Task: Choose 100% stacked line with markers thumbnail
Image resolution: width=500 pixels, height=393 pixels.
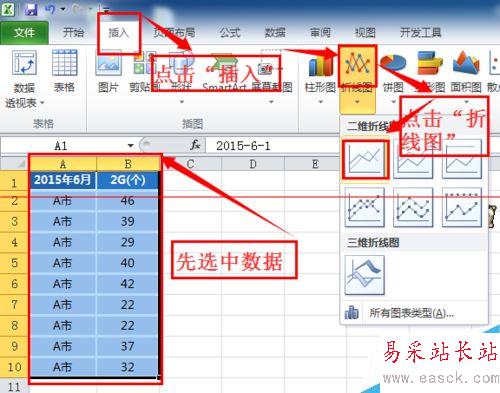Action: click(x=462, y=207)
